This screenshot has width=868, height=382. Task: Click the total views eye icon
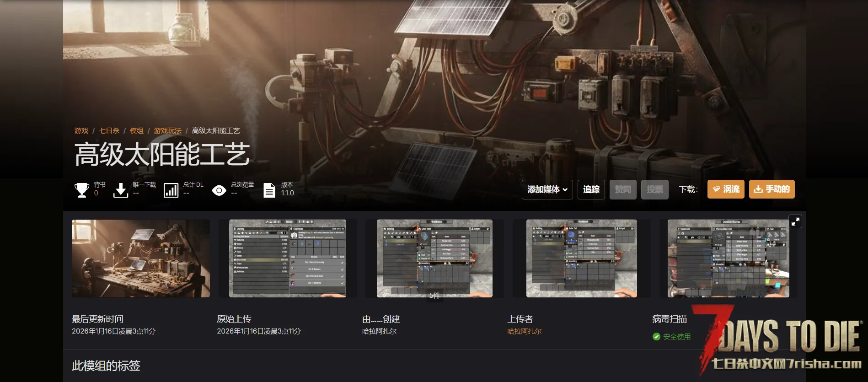[219, 190]
